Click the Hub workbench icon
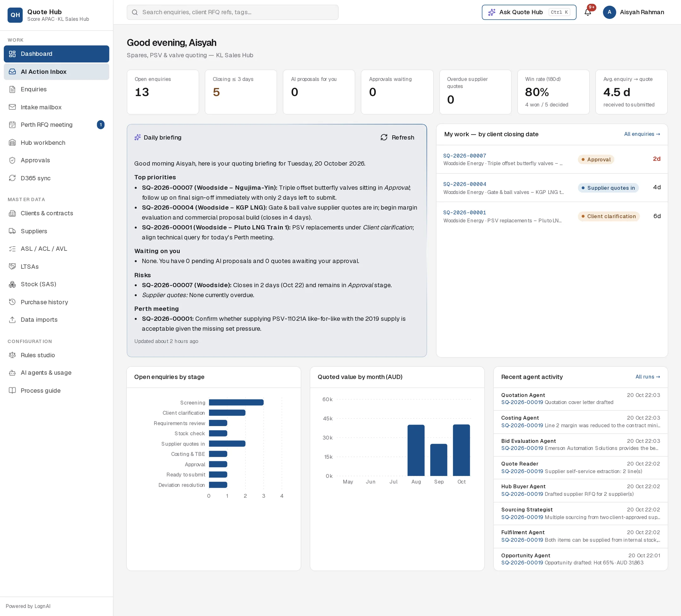The width and height of the screenshot is (681, 616). click(13, 143)
